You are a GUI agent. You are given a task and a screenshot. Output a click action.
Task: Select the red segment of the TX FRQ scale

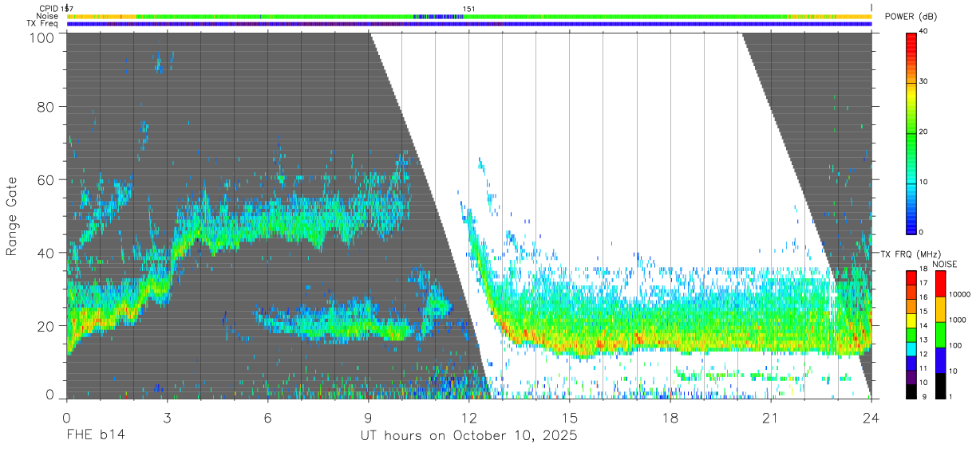911,277
